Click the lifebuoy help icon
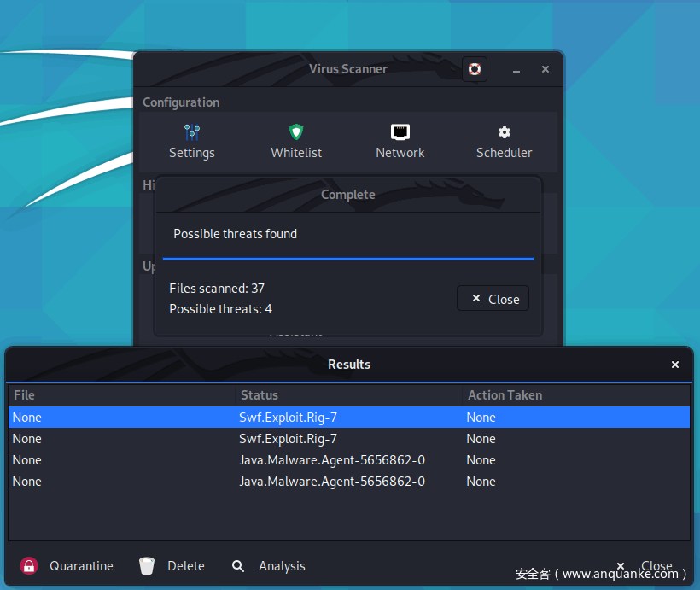This screenshot has height=590, width=700. pos(475,69)
